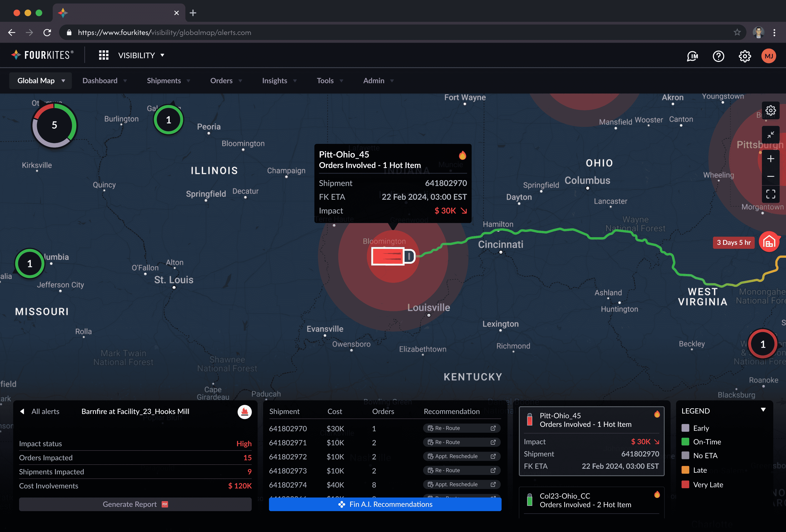Image resolution: width=786 pixels, height=532 pixels.
Task: Open the Insights dropdown menu
Action: tap(279, 81)
